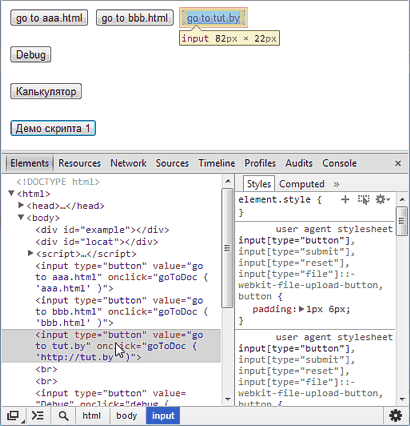
Task: Activate the magnifier inspect element icon
Action: pyautogui.click(x=63, y=416)
